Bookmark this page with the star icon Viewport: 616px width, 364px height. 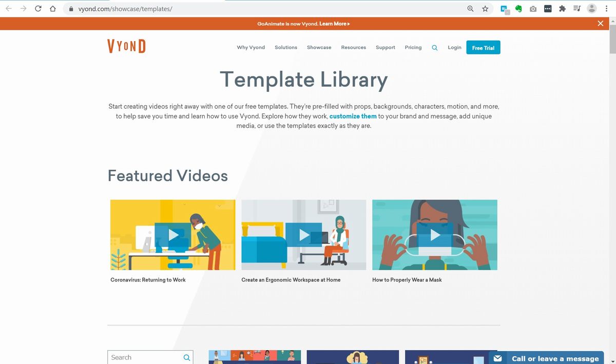point(485,9)
